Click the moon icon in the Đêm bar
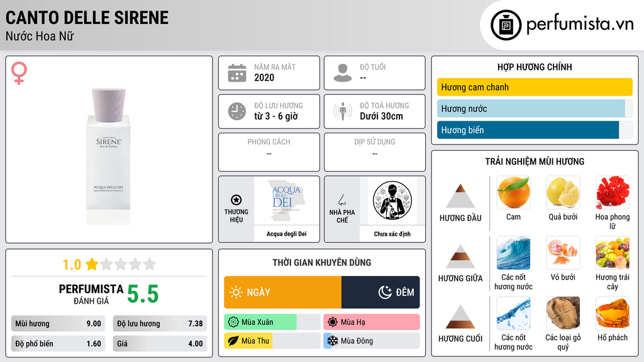The height and width of the screenshot is (362, 644). 385,292
